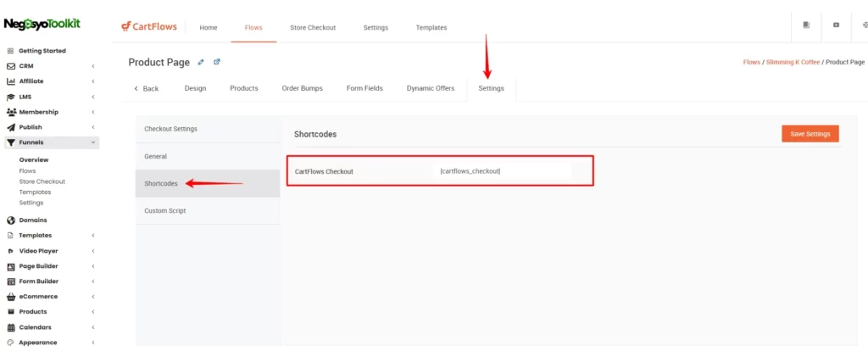The width and height of the screenshot is (868, 351).
Task: Collapse the Funnels menu chevron
Action: click(93, 142)
